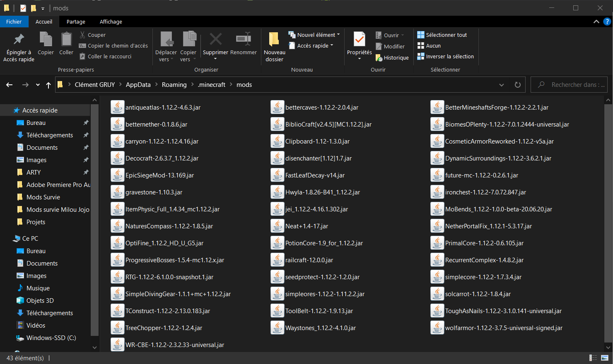613x364 pixels.
Task: Click the Épingler à Accès rapide pin icon
Action: click(x=19, y=39)
